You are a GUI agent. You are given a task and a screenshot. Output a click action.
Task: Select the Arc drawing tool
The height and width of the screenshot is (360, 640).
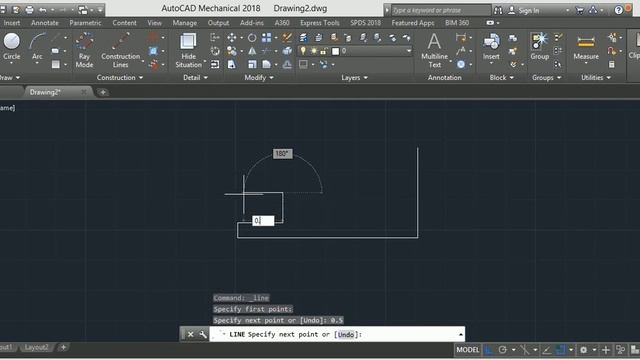37,47
